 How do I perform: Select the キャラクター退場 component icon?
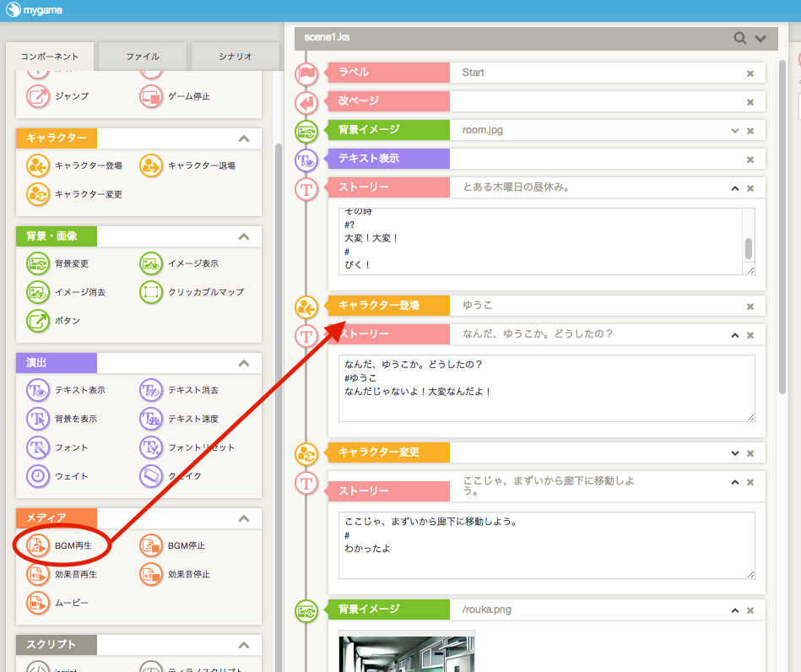[x=151, y=165]
